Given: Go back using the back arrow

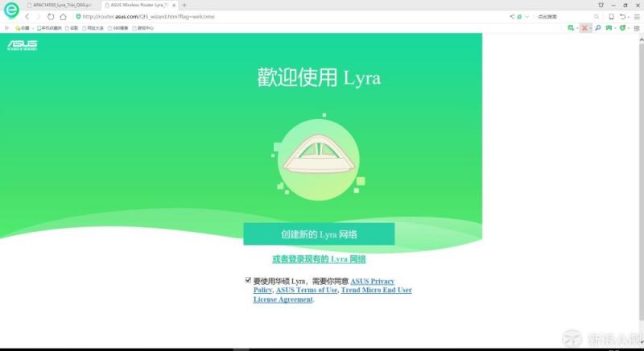Looking at the screenshot, I should point(27,17).
